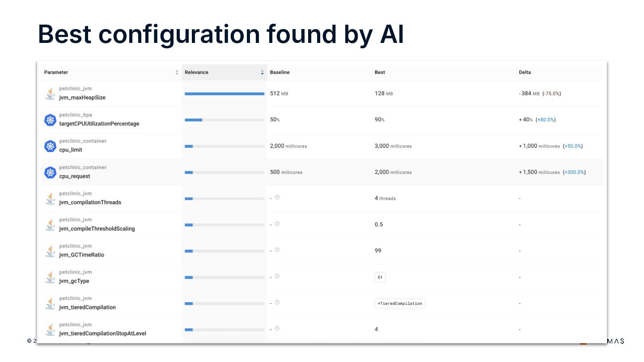Click the +TieredCompilation value tag
644x362 pixels.
400,303
